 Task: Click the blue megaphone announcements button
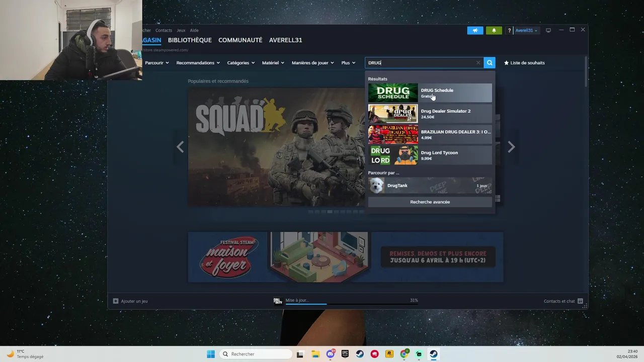click(x=475, y=30)
